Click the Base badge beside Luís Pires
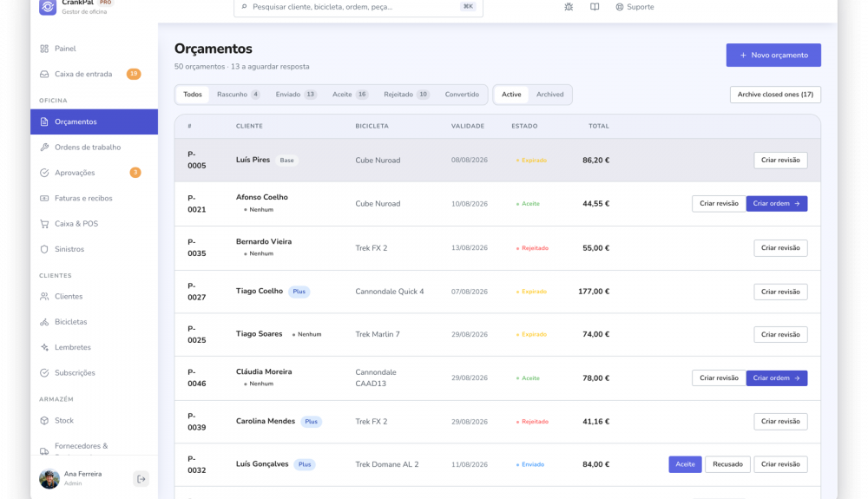 point(286,160)
